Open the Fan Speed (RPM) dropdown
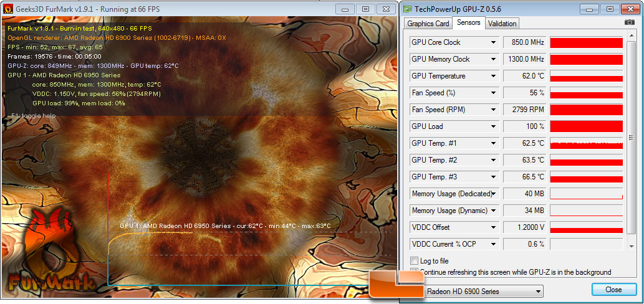Image resolution: width=644 pixels, height=304 pixels. pyautogui.click(x=493, y=110)
